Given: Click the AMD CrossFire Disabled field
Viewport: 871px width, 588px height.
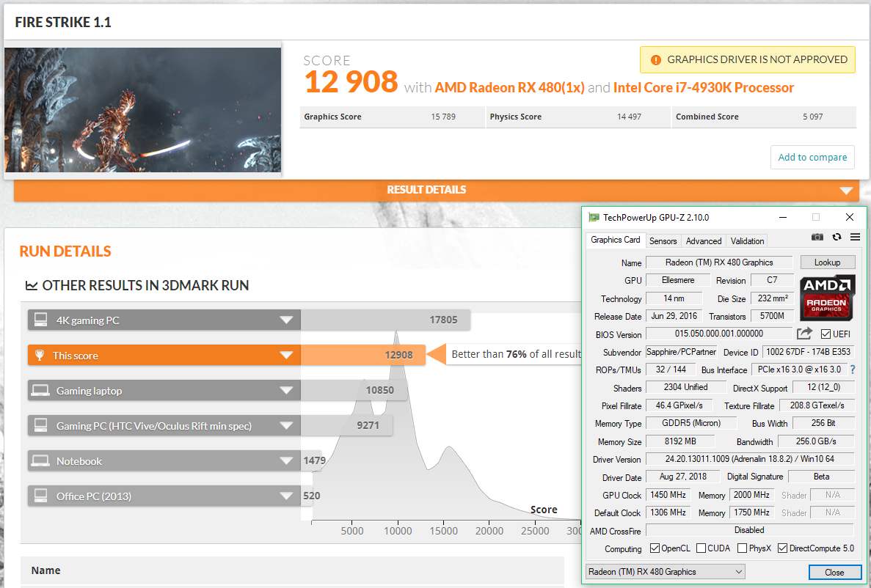Looking at the screenshot, I should [x=749, y=530].
